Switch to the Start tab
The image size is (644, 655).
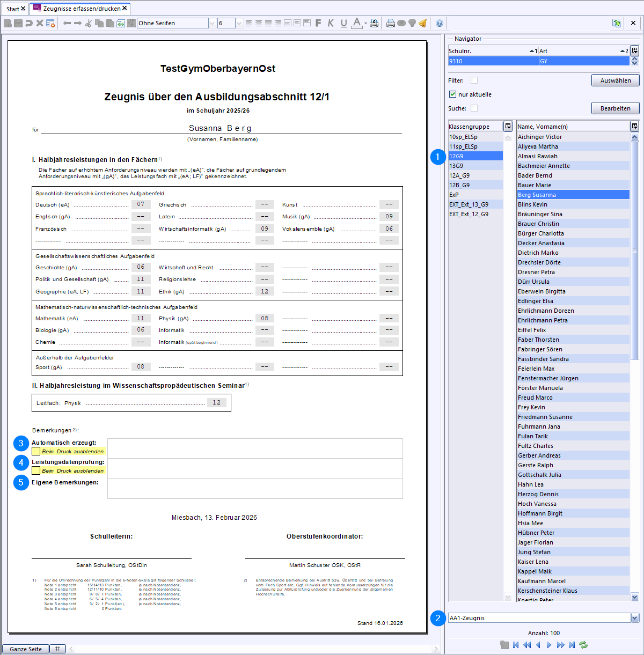pyautogui.click(x=13, y=9)
